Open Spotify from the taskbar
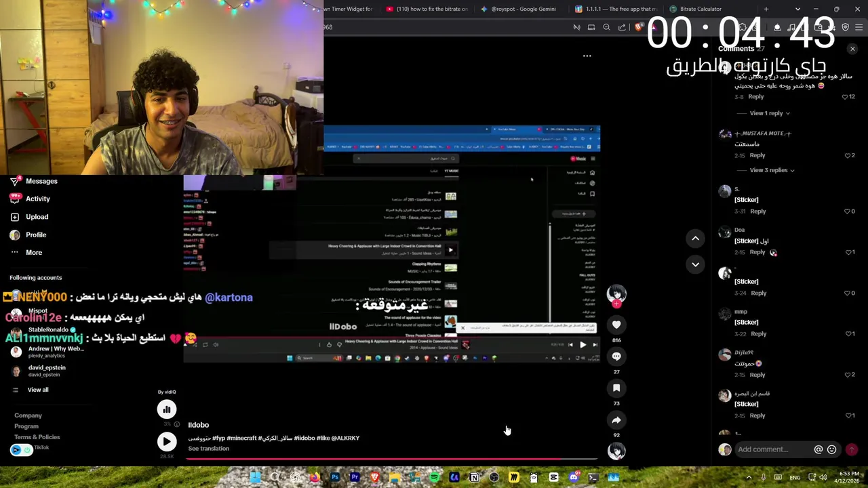The width and height of the screenshot is (868, 488). pyautogui.click(x=434, y=477)
